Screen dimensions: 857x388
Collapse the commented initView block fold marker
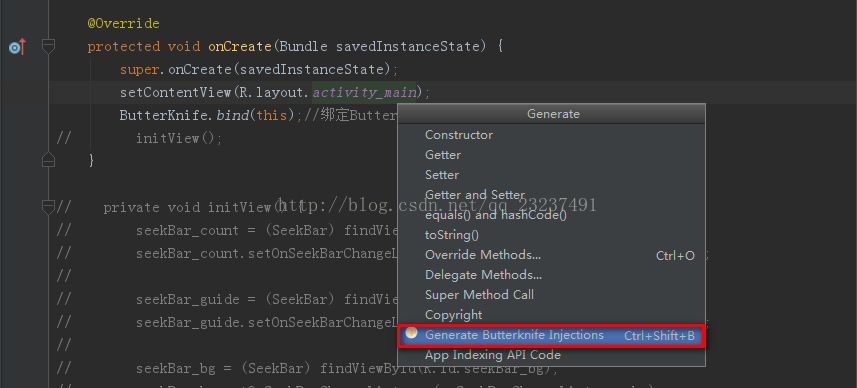point(49,207)
